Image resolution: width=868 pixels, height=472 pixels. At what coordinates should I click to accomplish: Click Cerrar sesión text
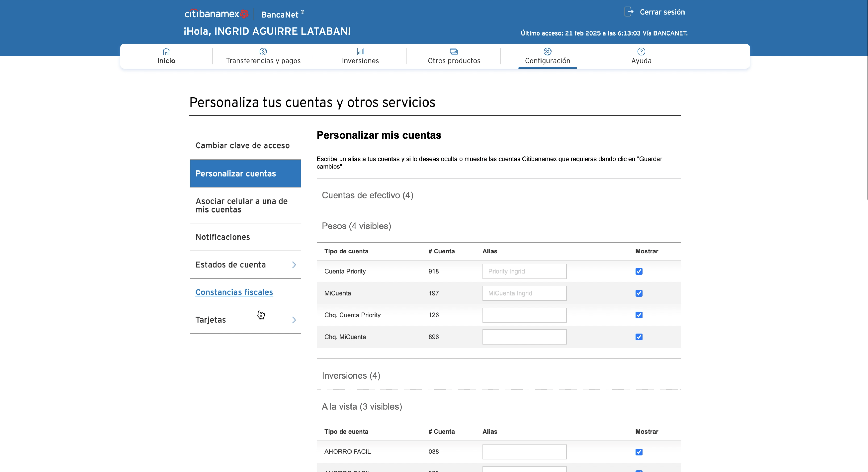click(662, 12)
